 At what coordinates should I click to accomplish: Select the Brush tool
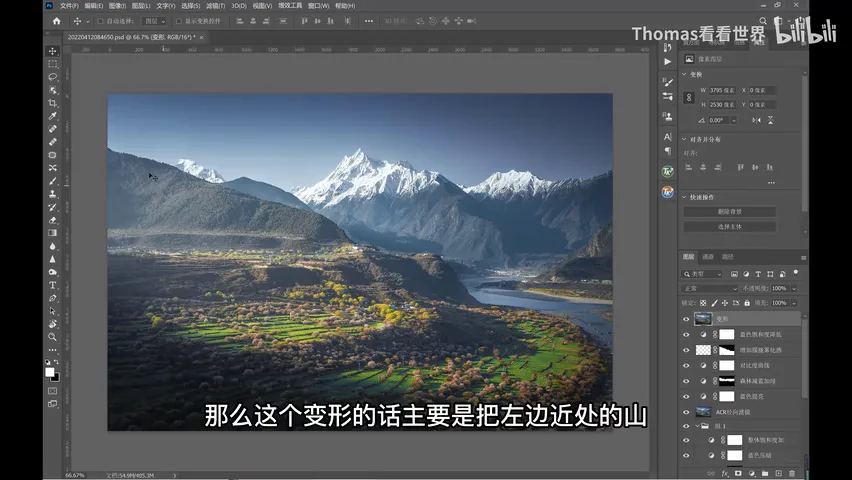click(53, 181)
